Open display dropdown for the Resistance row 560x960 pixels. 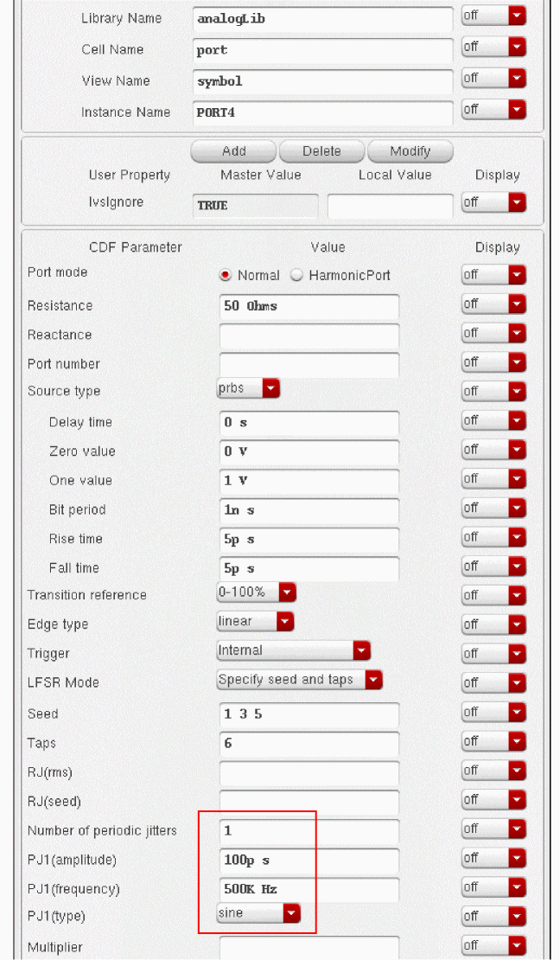tap(493, 304)
